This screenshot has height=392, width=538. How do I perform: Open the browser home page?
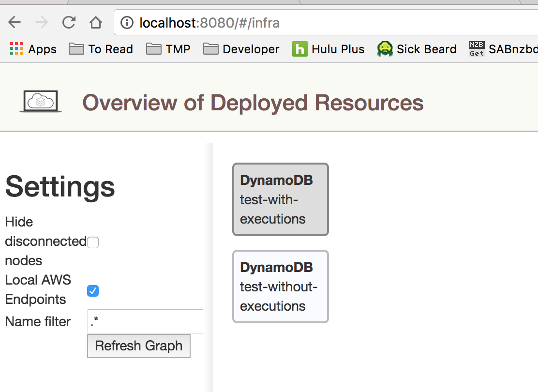pos(95,22)
